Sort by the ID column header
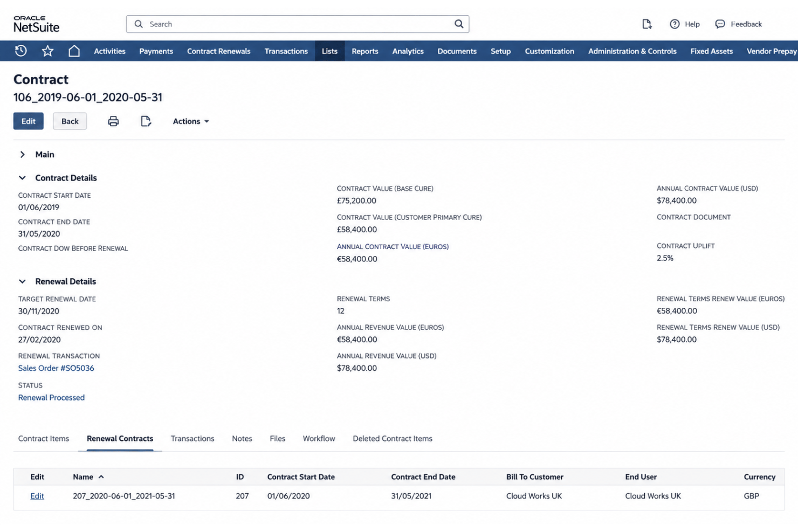Screen dimensions: 798x532 coord(240,476)
